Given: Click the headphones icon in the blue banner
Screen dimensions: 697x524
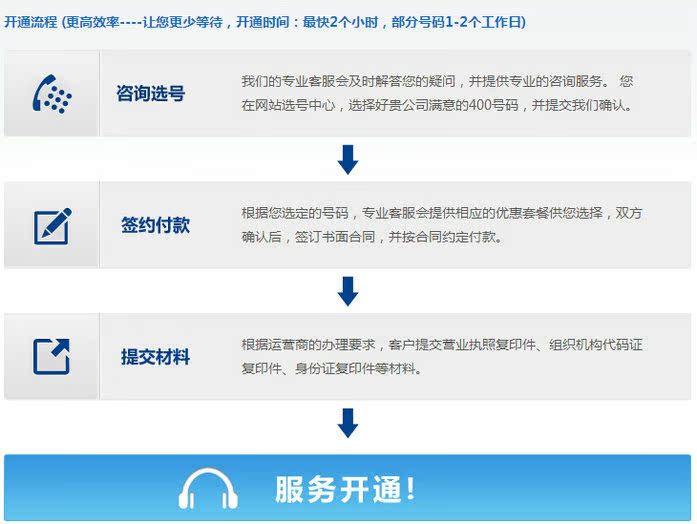Looking at the screenshot, I should pyautogui.click(x=208, y=489).
